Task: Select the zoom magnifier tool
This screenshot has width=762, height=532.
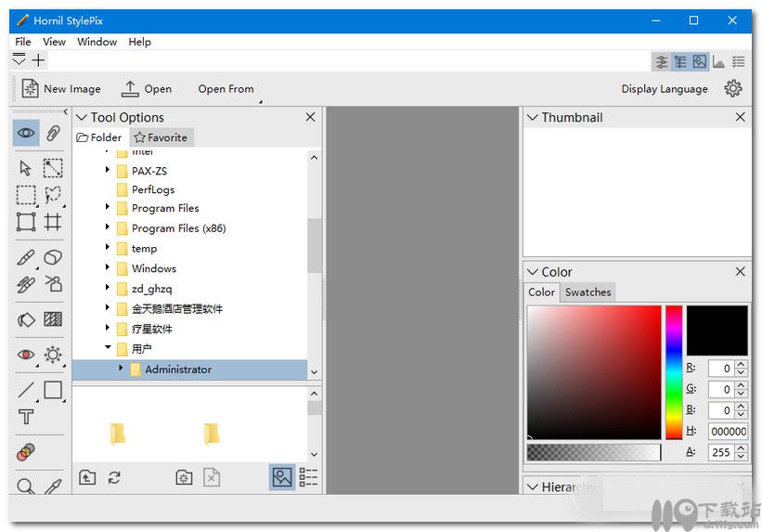Action: click(x=26, y=486)
